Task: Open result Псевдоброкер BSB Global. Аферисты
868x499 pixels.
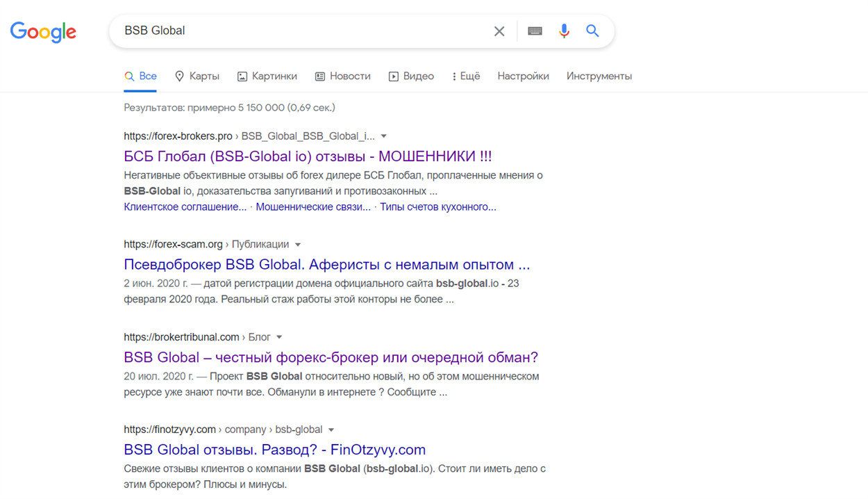Action: (x=326, y=265)
